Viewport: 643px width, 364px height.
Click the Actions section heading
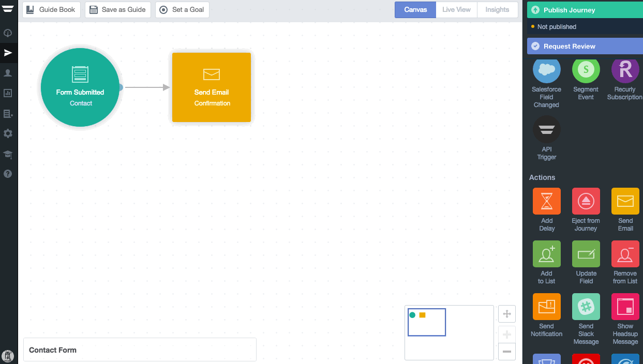coord(542,177)
